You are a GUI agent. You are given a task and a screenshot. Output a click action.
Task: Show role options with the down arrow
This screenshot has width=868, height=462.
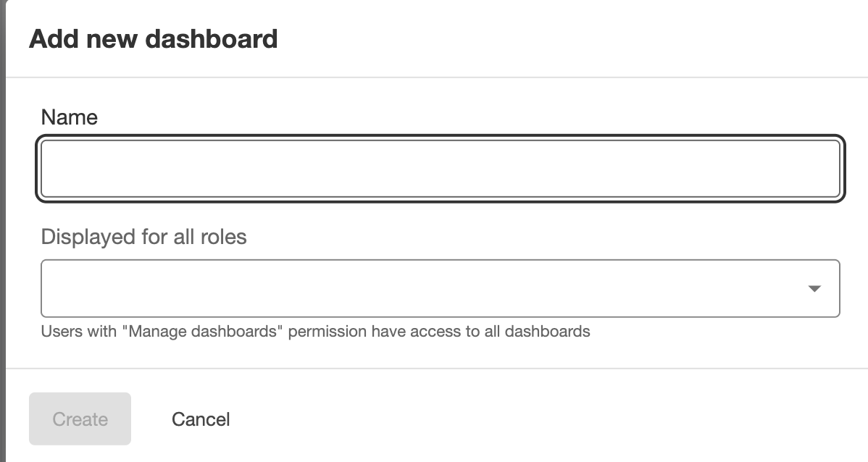[814, 288]
